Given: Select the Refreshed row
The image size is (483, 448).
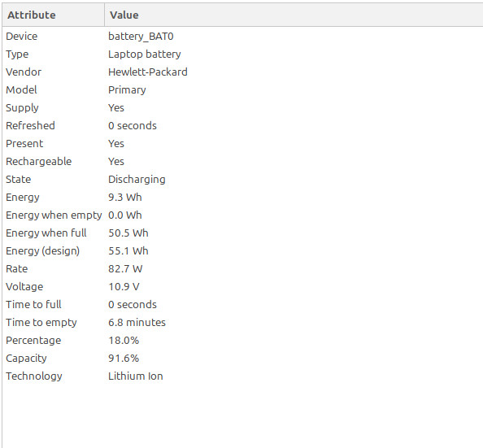Looking at the screenshot, I should point(243,125).
